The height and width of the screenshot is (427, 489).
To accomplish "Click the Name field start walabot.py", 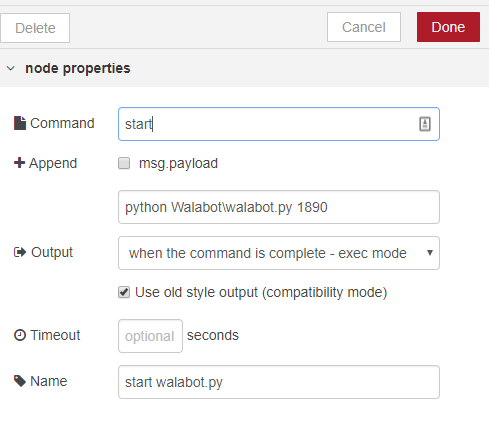I will (x=279, y=382).
